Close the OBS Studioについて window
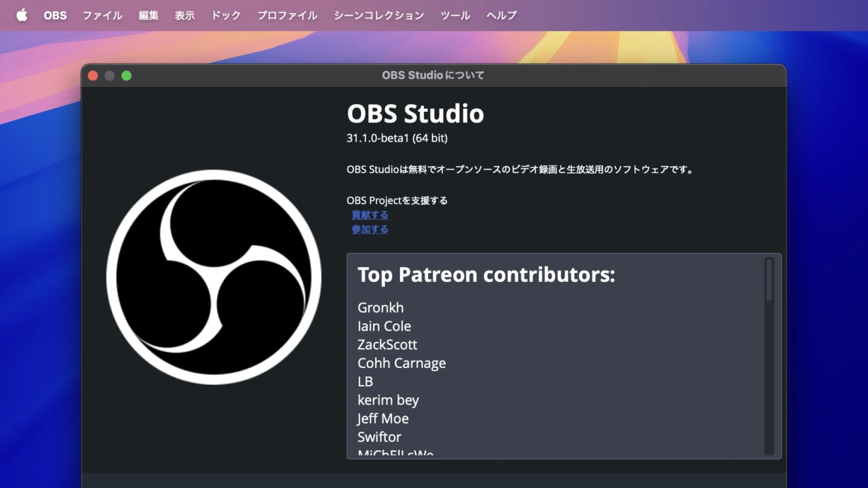The image size is (868, 488). (93, 75)
